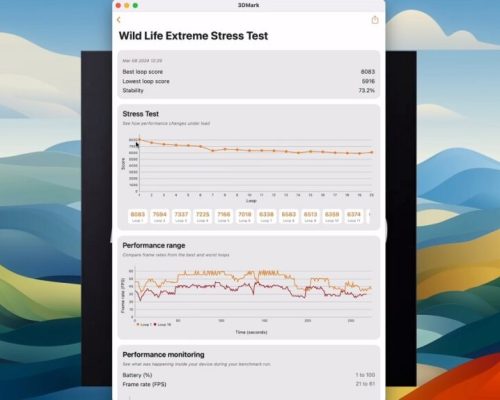500x400 pixels.
Task: Click the green fullscreen window button
Action: pyautogui.click(x=135, y=5)
